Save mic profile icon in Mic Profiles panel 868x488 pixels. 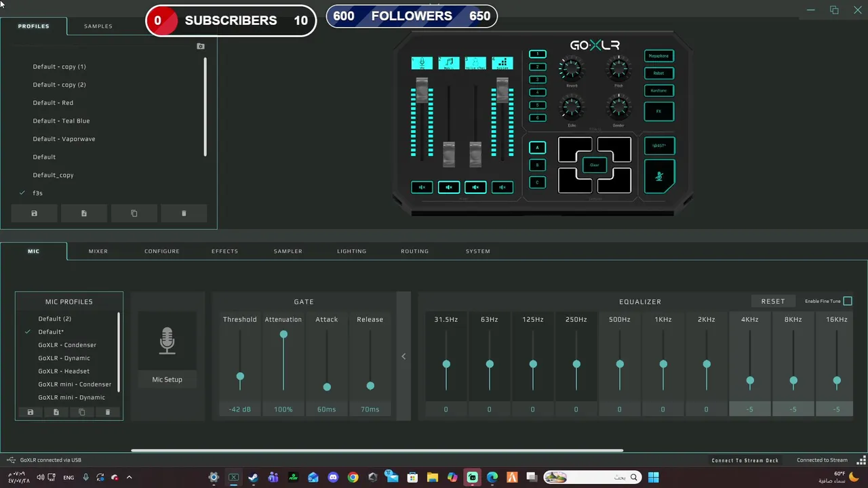click(x=30, y=412)
